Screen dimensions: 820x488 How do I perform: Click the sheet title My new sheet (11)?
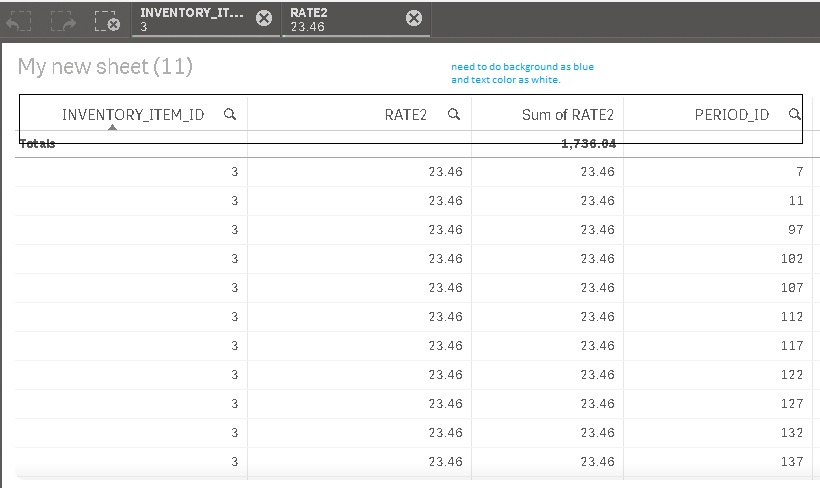click(105, 66)
